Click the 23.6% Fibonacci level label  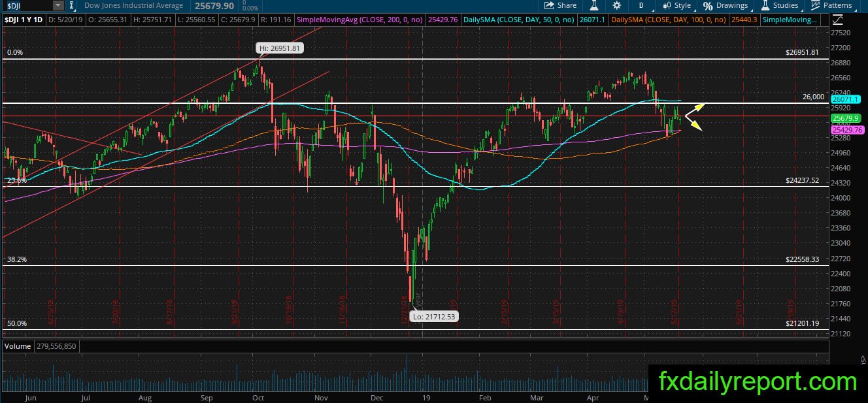[16, 180]
